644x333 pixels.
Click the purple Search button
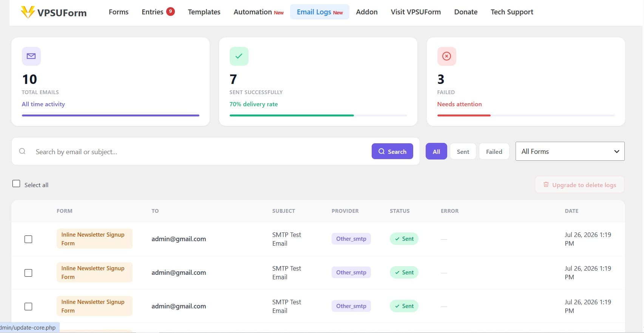click(392, 151)
